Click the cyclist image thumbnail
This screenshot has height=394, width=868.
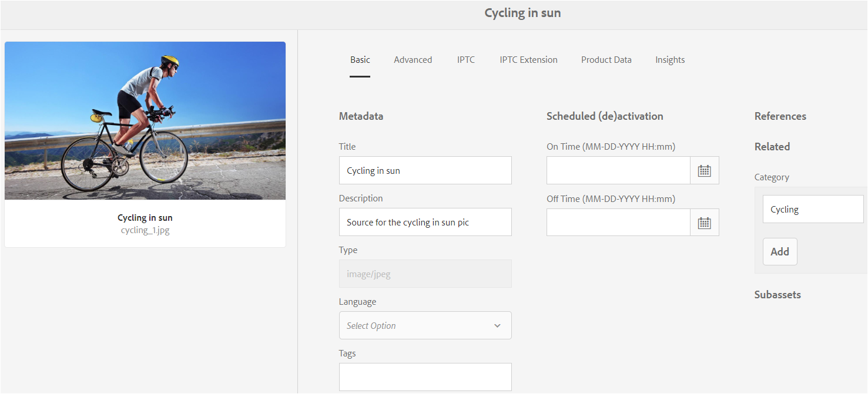click(x=145, y=121)
